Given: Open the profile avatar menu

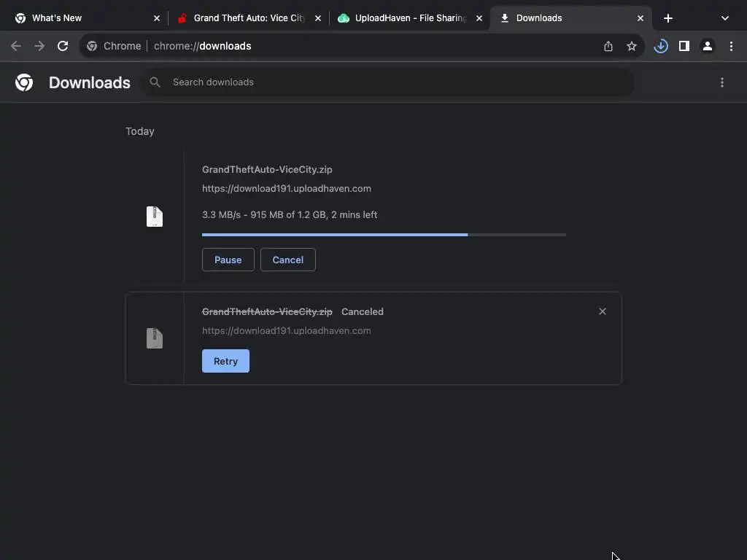Looking at the screenshot, I should (708, 46).
